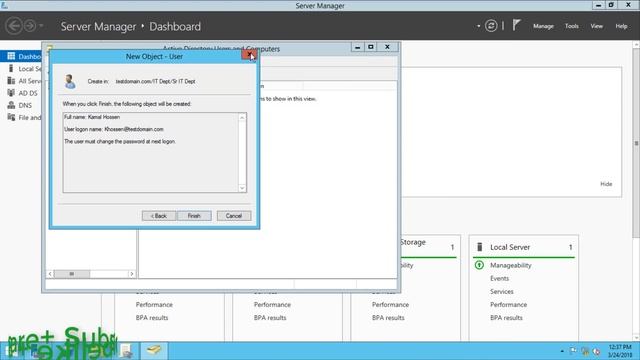Maximize Active Directory Users and Computers window

(371, 47)
